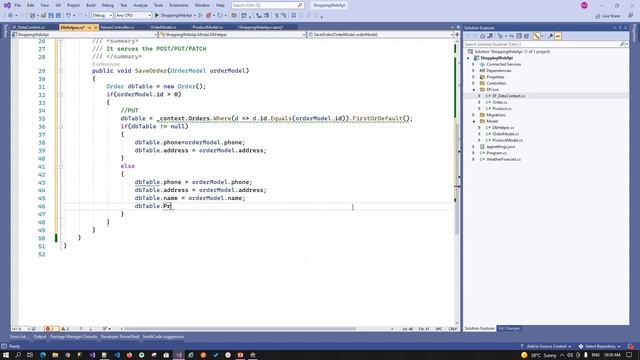Click Select Repository in status bar
Screen dimensions: 640x360
(x=599, y=346)
